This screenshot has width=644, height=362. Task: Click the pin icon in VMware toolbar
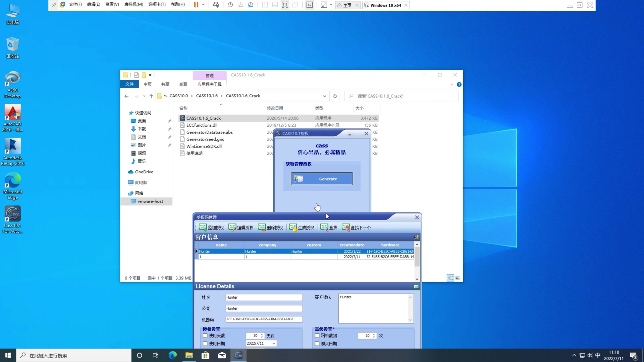(54, 5)
